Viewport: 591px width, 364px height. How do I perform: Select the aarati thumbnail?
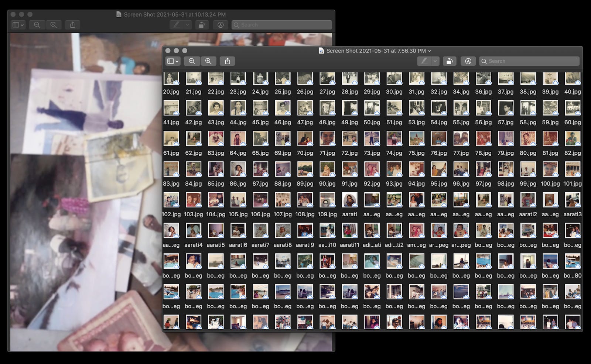tap(349, 200)
